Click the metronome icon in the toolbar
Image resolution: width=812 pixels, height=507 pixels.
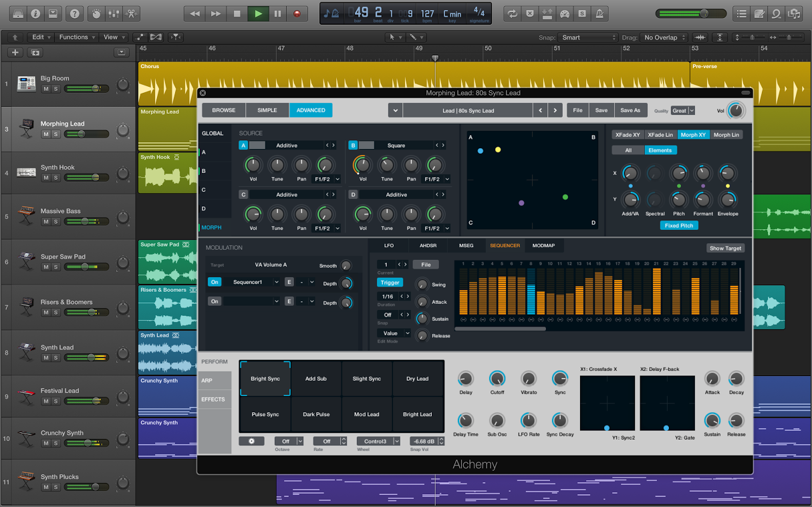tap(599, 13)
